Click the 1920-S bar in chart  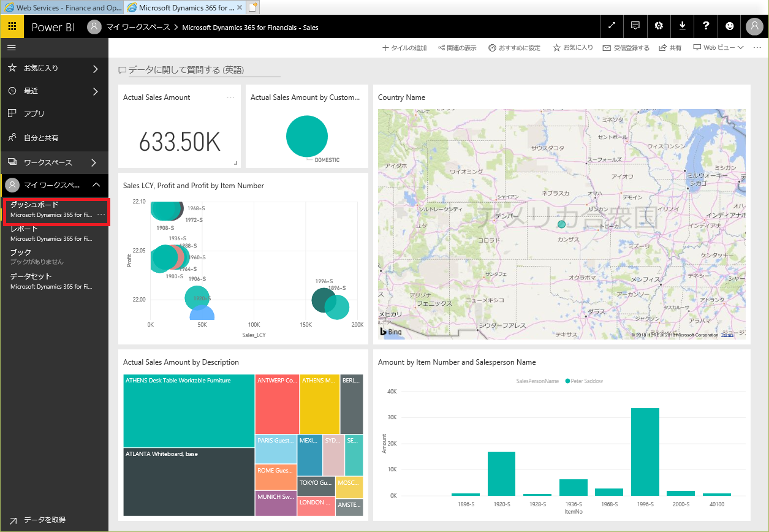coord(501,473)
